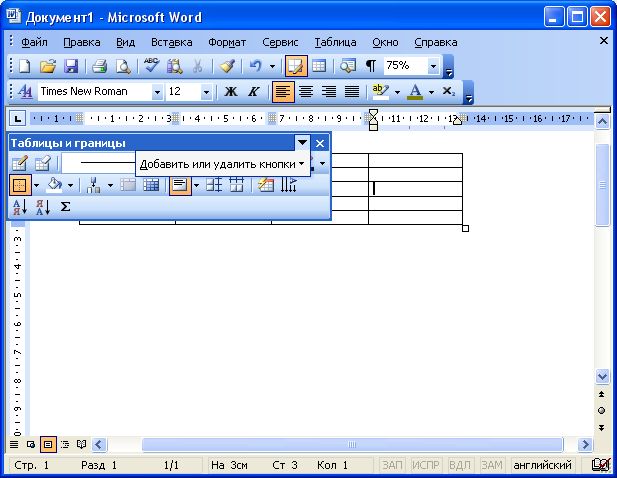617x478 pixels.
Task: Click the Split Cells icon
Action: (x=151, y=185)
